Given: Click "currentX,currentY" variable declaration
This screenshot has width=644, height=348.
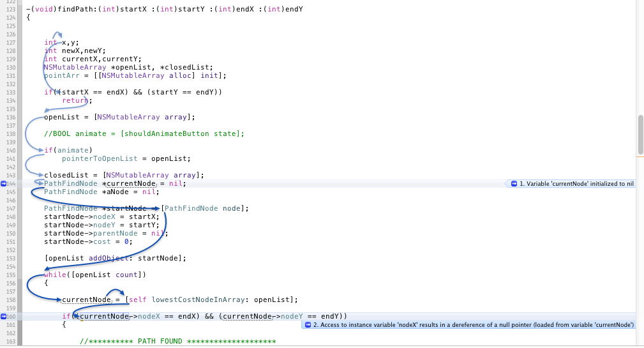Looking at the screenshot, I should 100,59.
